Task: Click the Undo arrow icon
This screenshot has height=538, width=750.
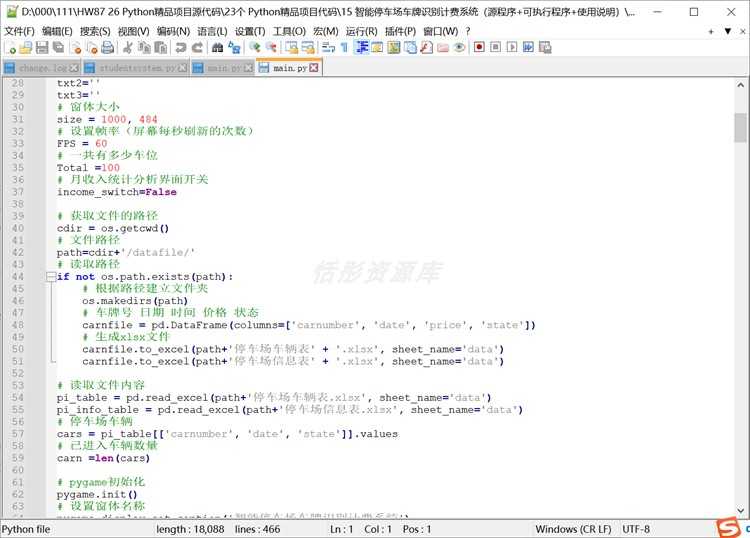Action: [180, 47]
